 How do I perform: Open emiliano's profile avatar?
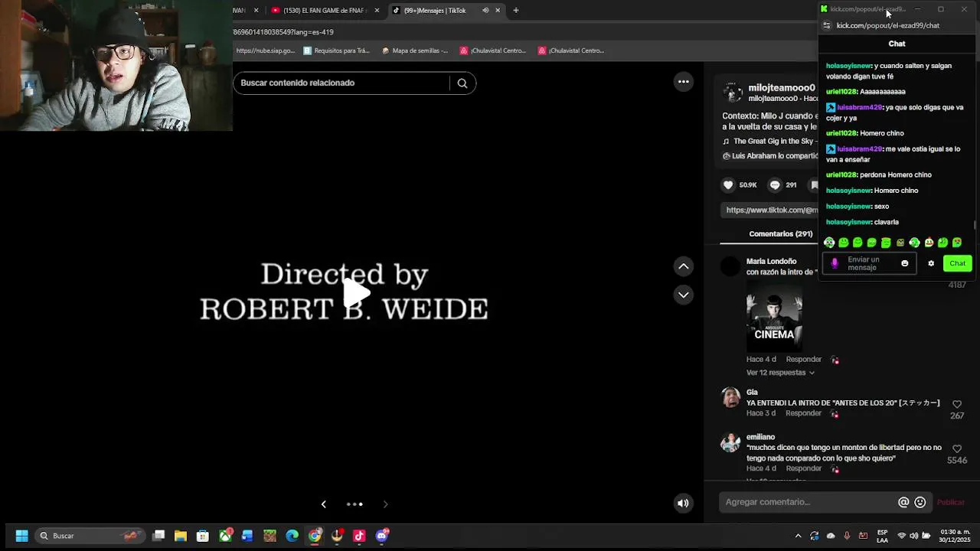(731, 442)
